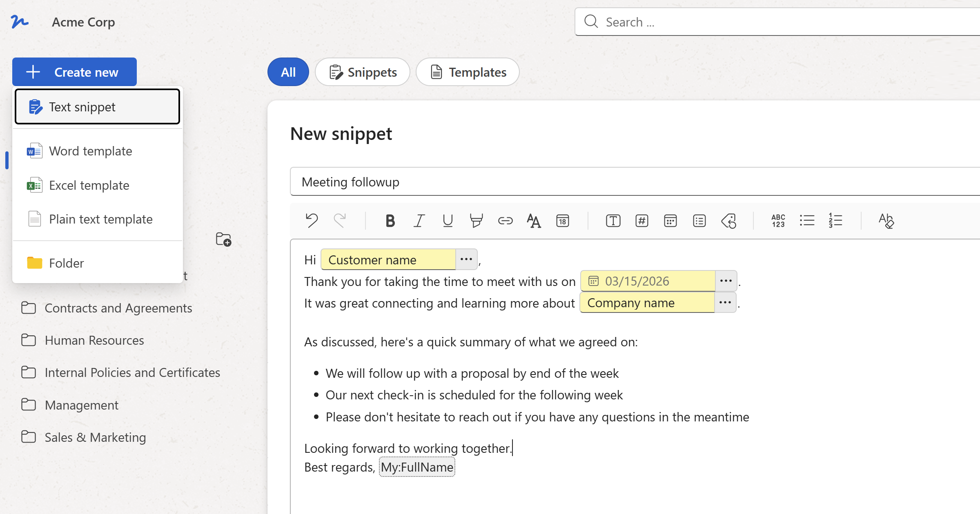The width and height of the screenshot is (980, 514).
Task: Click the ABC 123 spelling icon
Action: 778,221
